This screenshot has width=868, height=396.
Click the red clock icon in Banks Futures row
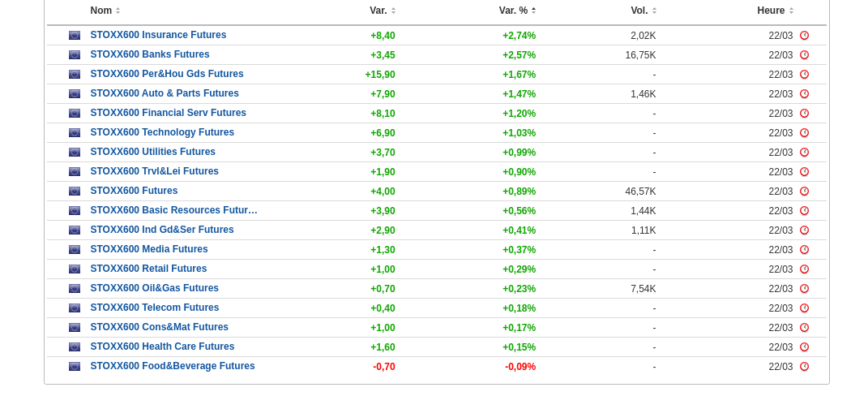point(804,55)
